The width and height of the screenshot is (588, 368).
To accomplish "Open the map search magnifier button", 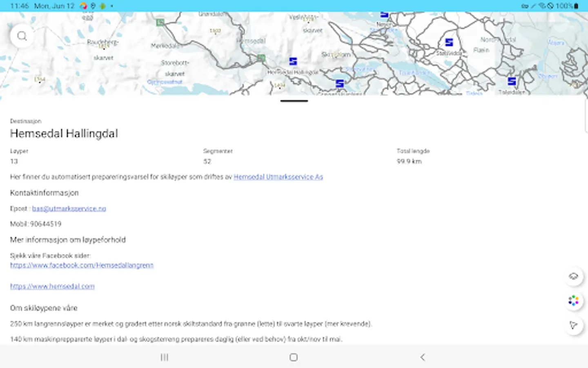I will [22, 36].
